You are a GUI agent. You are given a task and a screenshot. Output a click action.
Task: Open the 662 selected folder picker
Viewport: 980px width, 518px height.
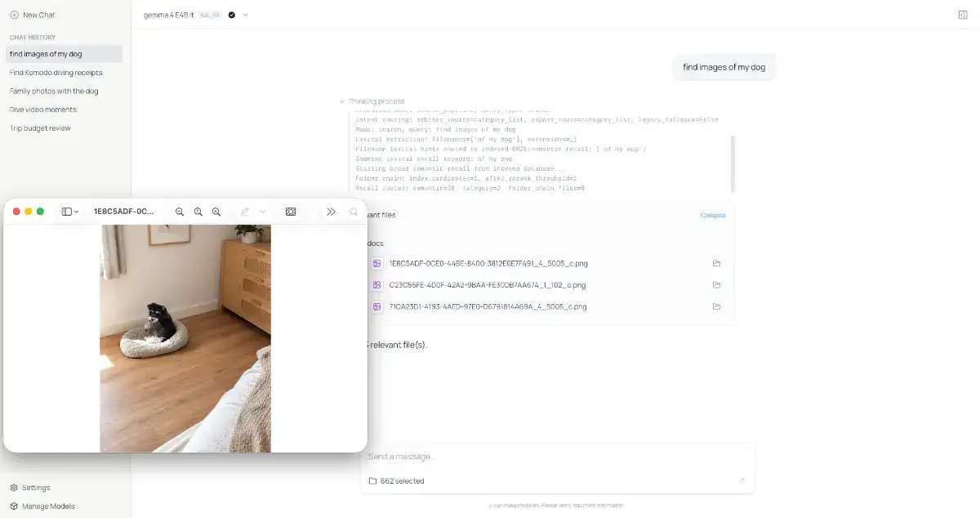tap(396, 481)
